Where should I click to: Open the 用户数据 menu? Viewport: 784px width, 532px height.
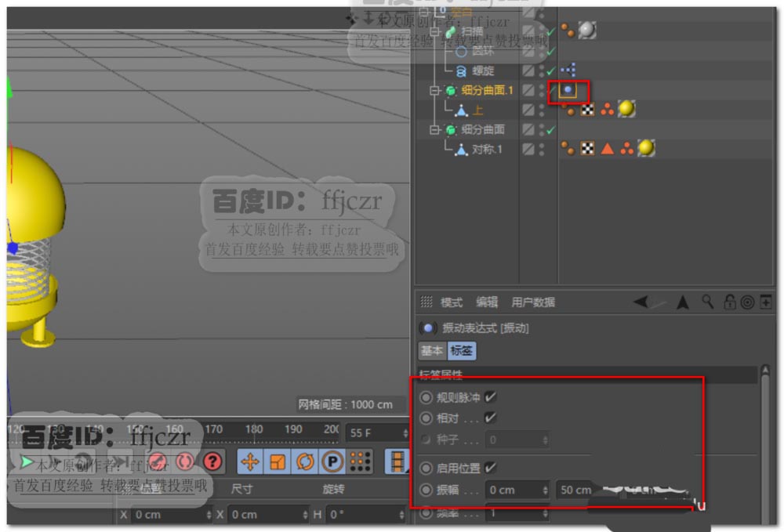tap(533, 302)
